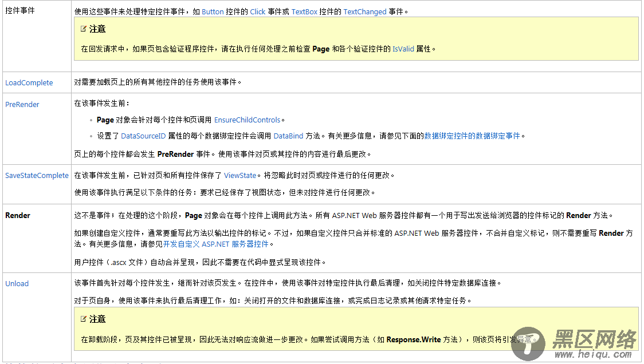The width and height of the screenshot is (644, 364).
Task: Click 对于页自身，使用该事件来执行最后清理工作 sentence
Action: tap(273, 300)
